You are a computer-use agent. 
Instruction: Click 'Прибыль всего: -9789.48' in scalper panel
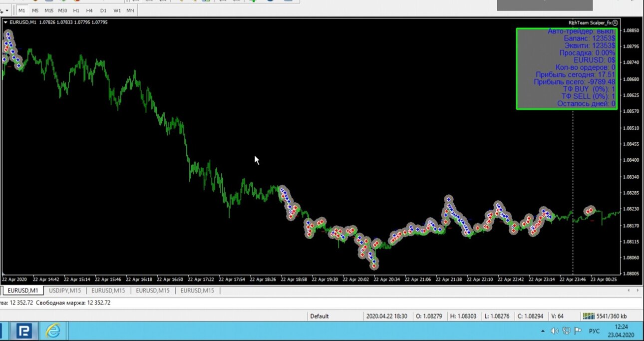tap(574, 82)
